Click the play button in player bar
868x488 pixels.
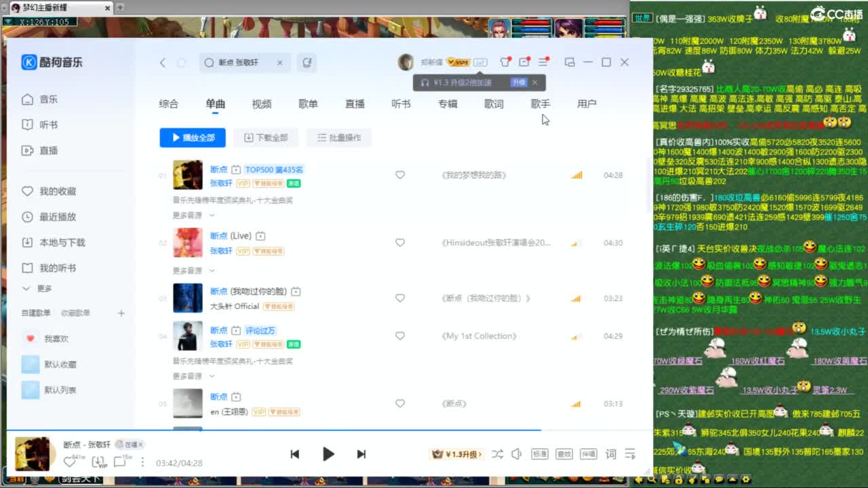(328, 454)
